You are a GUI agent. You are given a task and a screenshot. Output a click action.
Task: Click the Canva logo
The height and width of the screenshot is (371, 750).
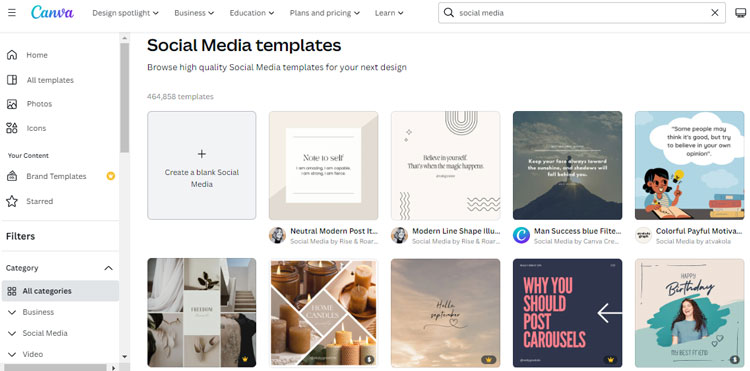click(x=52, y=12)
